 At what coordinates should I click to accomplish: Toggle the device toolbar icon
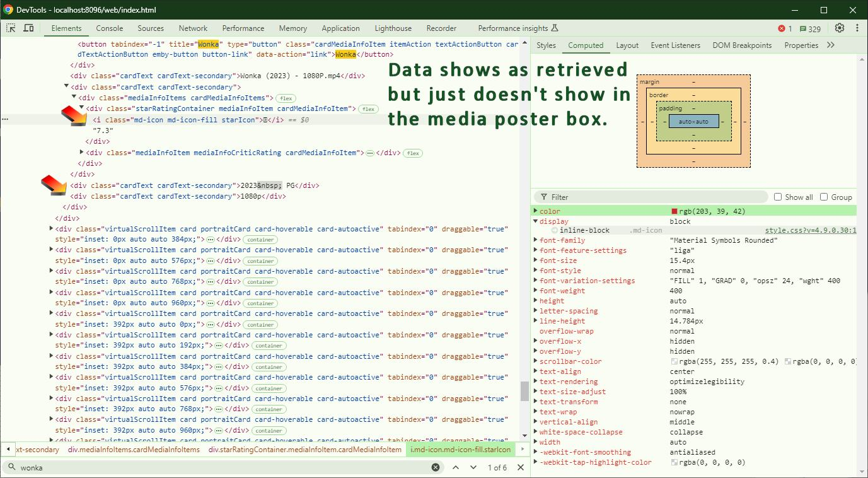point(28,28)
